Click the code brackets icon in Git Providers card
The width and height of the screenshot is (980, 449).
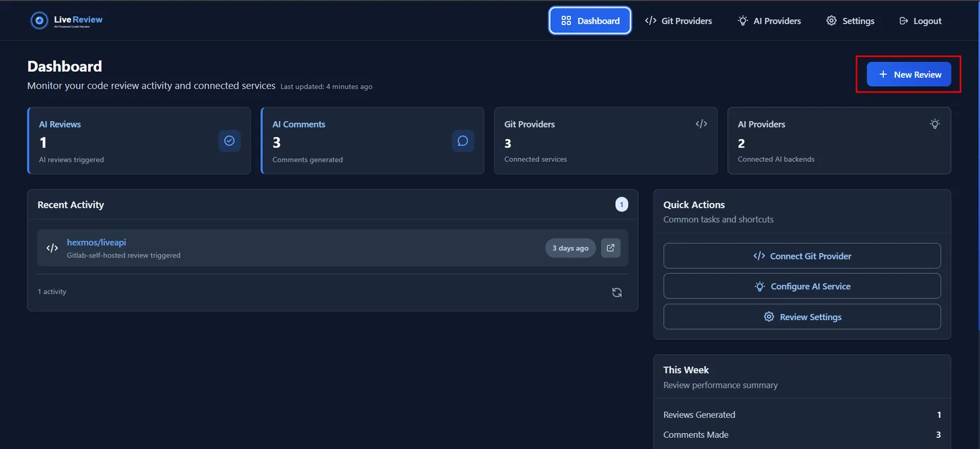pos(701,124)
